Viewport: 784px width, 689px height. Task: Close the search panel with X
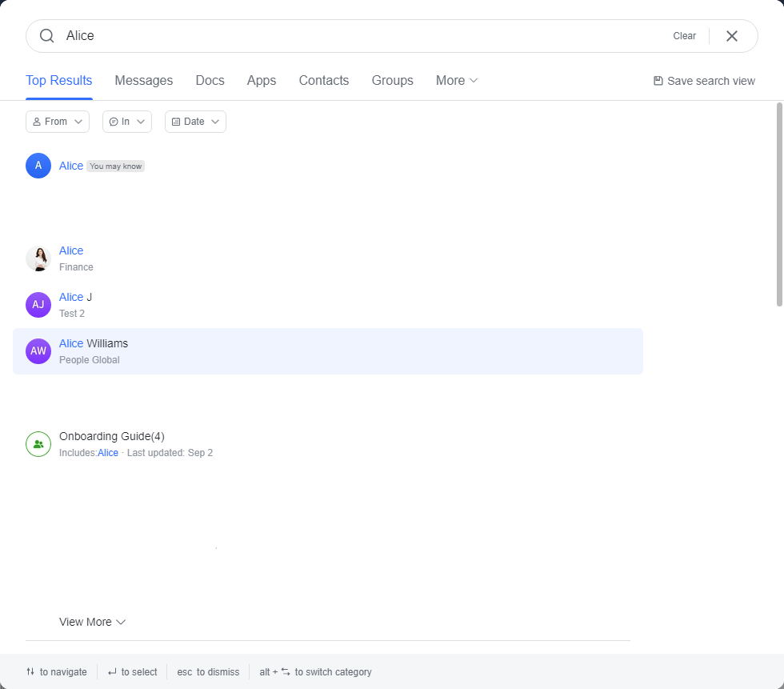731,36
